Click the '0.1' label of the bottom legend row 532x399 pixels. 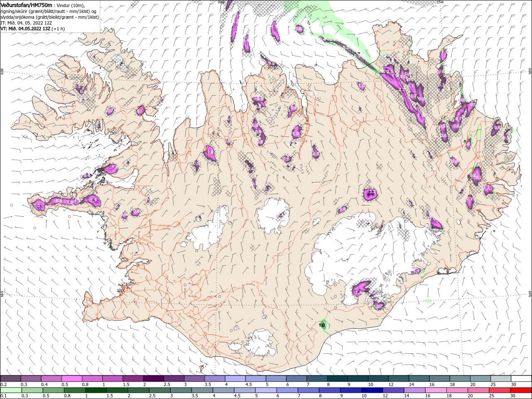[x=4, y=396]
